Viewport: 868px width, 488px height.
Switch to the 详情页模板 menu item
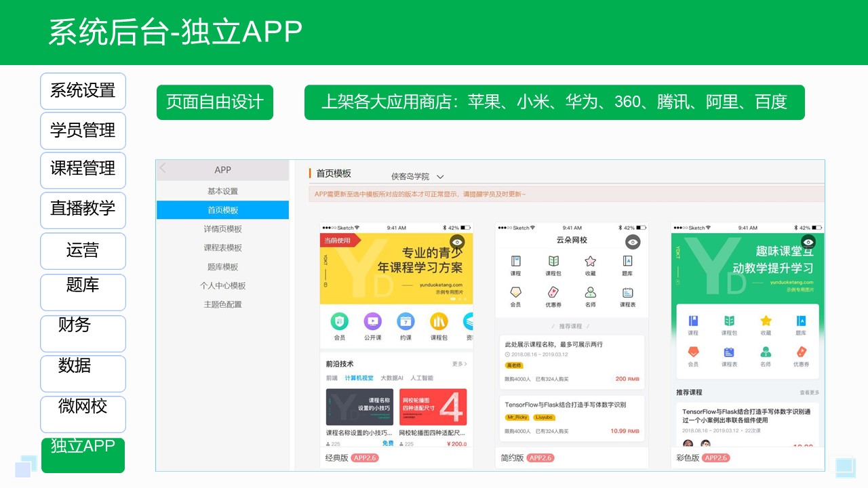click(222, 229)
